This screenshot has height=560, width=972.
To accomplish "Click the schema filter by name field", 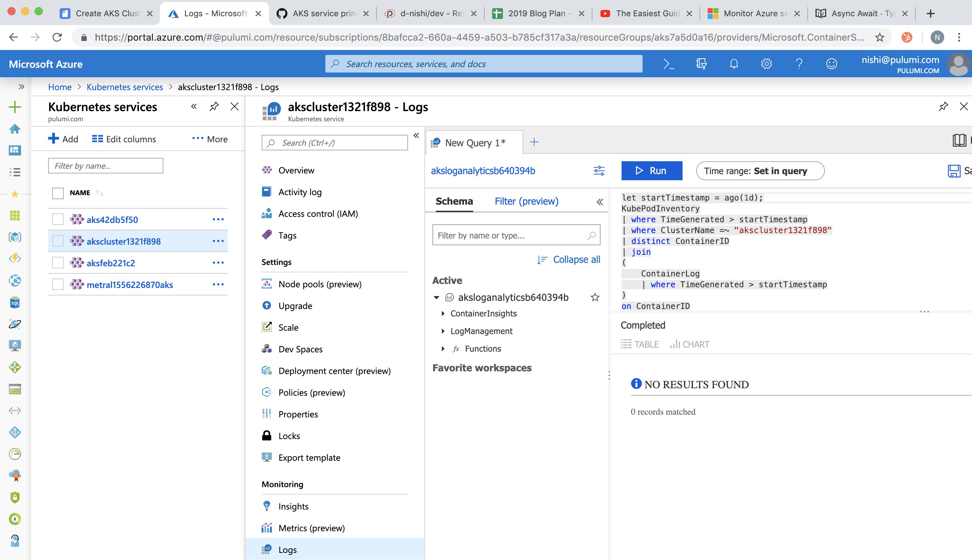I will (510, 235).
